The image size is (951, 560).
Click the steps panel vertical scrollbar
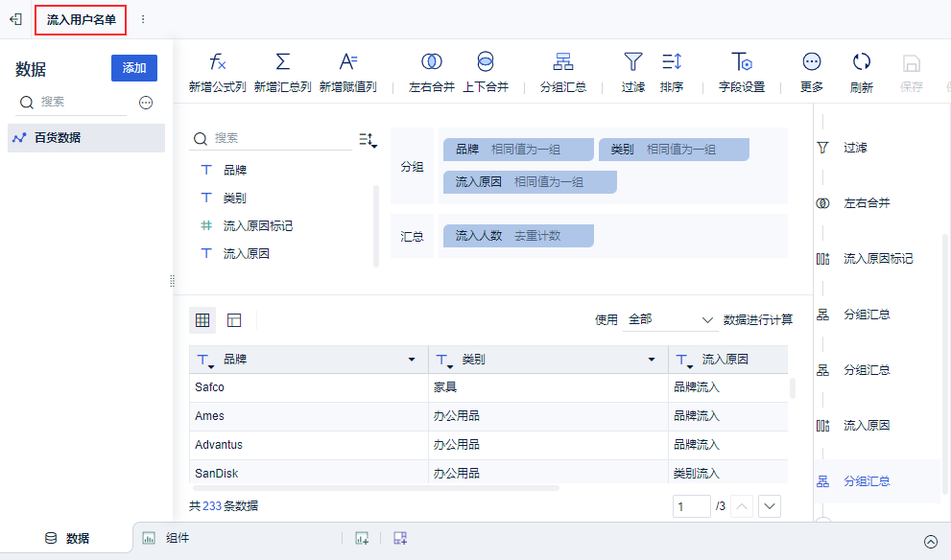(944, 363)
